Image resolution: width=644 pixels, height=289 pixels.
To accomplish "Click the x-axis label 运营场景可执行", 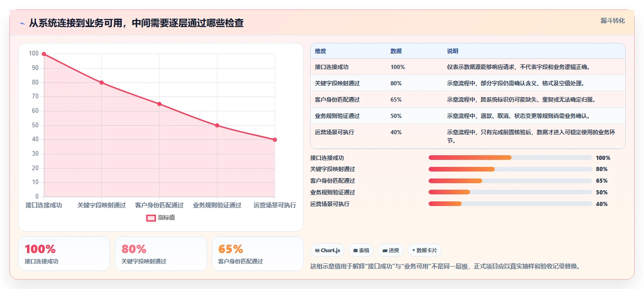I will (x=275, y=205).
